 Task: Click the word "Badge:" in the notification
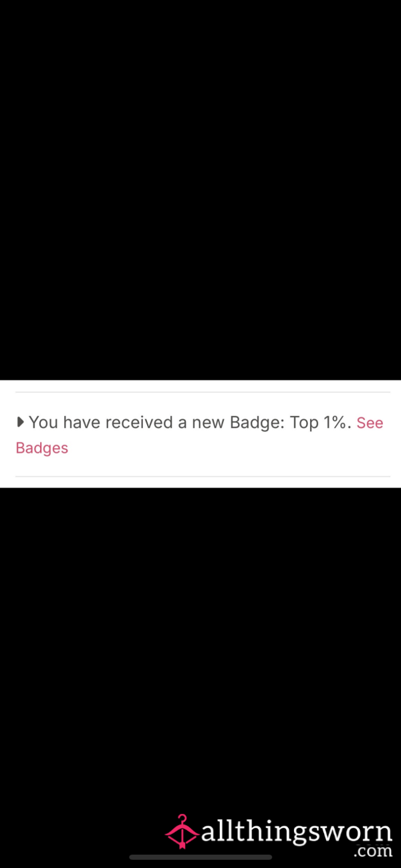(257, 423)
